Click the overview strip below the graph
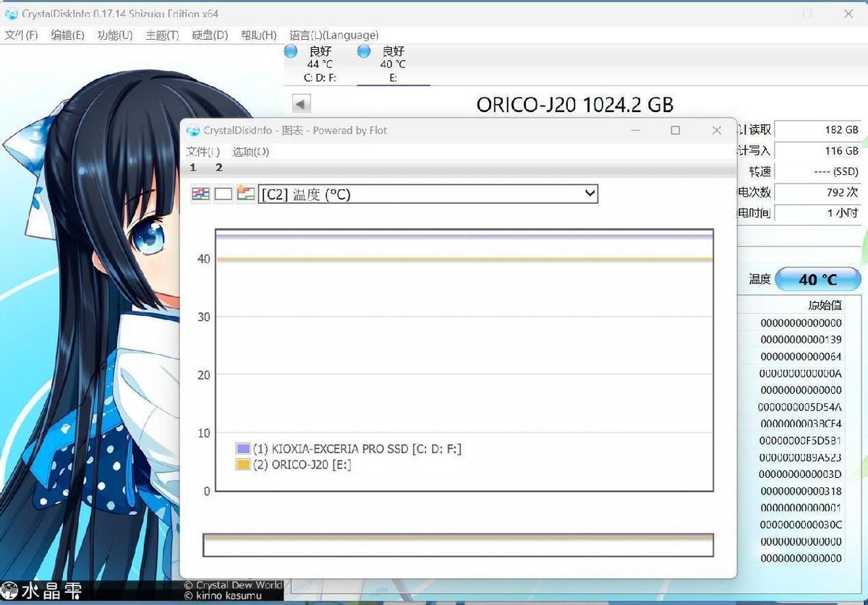The height and width of the screenshot is (605, 868). (x=458, y=545)
